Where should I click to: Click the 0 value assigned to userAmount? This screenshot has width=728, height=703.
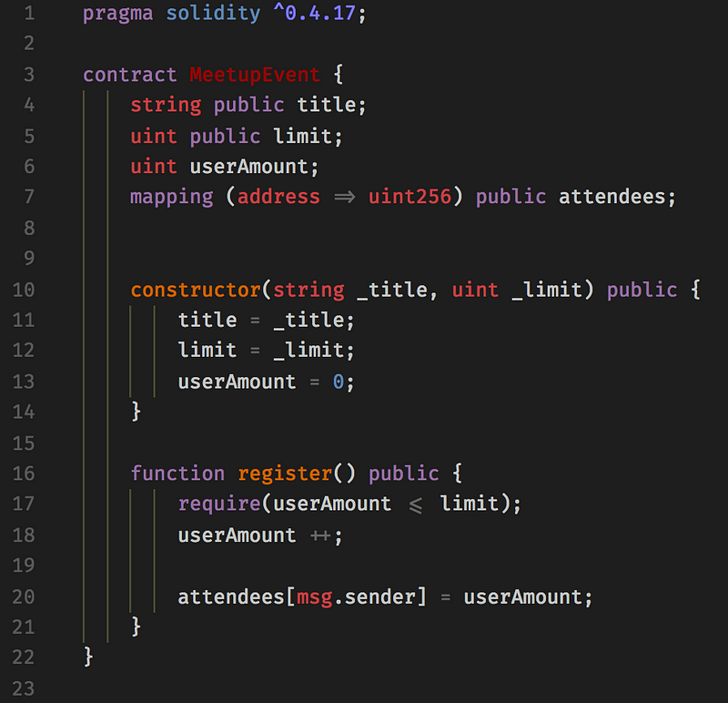(338, 382)
